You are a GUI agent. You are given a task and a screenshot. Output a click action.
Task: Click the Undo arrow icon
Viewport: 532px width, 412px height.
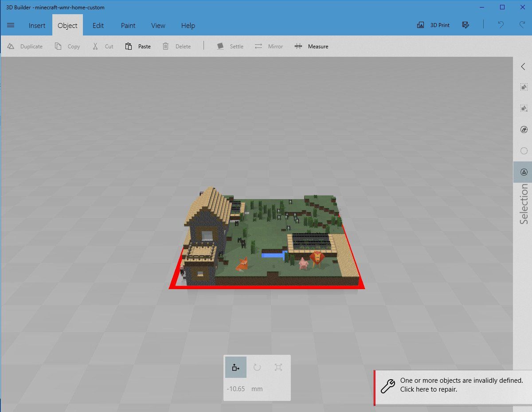500,25
